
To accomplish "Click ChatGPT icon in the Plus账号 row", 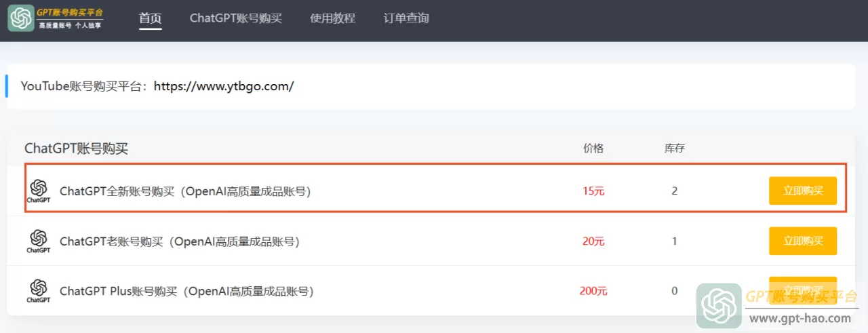I will [39, 291].
